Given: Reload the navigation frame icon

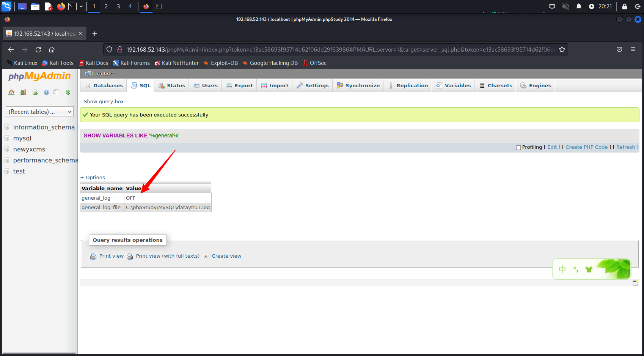Looking at the screenshot, I should (68, 92).
